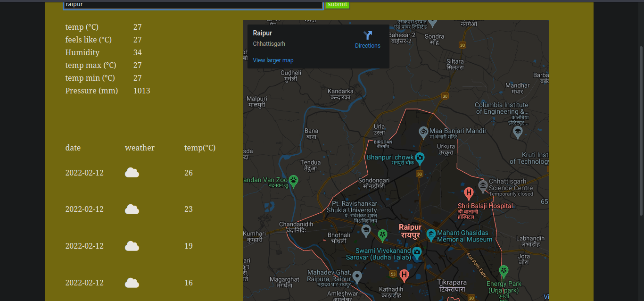
Task: Click the Shri Balaji Hospital H pin
Action: pyautogui.click(x=469, y=193)
